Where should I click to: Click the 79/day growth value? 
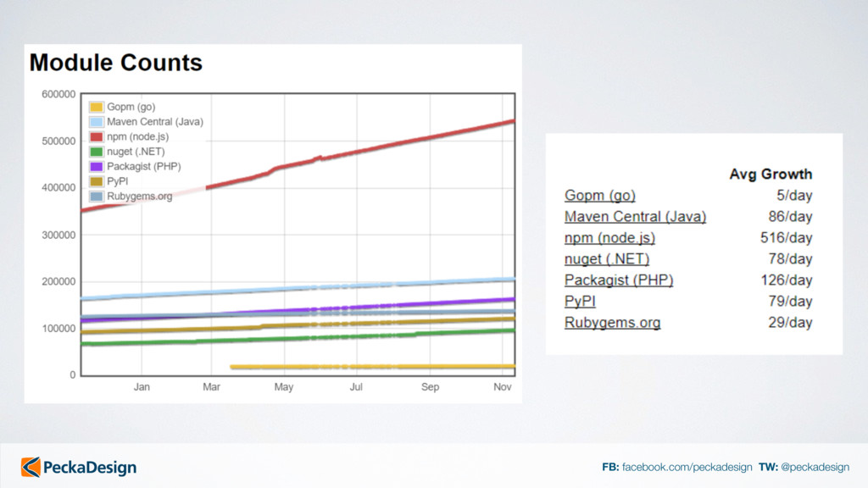[790, 301]
